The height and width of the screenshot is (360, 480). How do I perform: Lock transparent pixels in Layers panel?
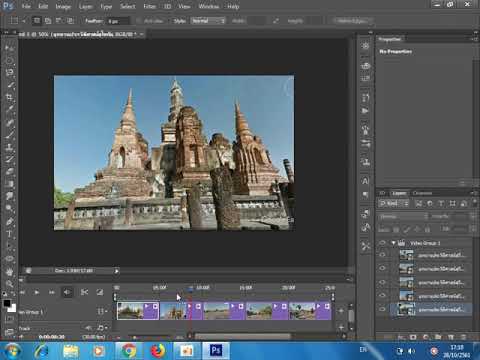point(396,229)
